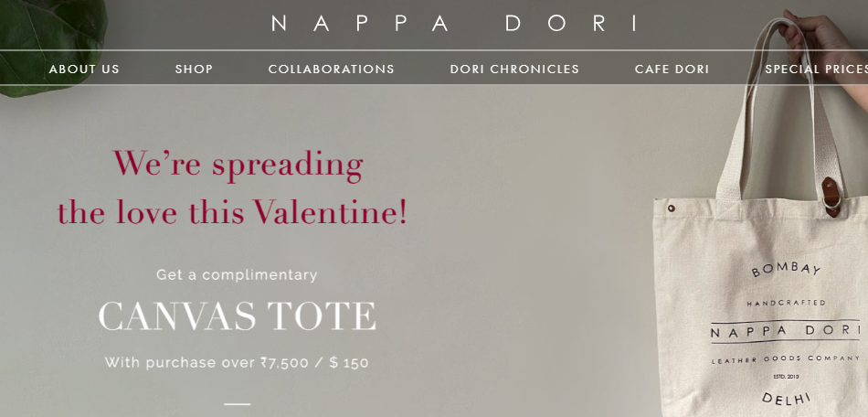Go to the Shop menu item
868x417 pixels.
coord(194,69)
